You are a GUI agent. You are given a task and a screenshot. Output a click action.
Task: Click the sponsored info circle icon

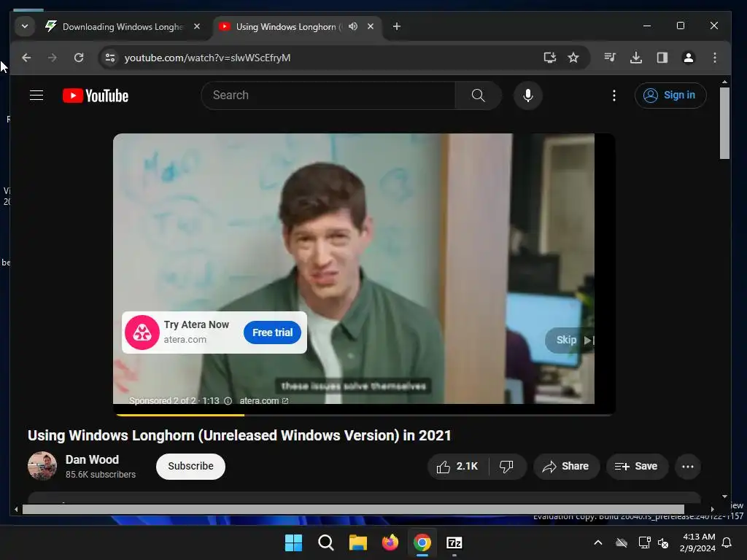pyautogui.click(x=228, y=401)
